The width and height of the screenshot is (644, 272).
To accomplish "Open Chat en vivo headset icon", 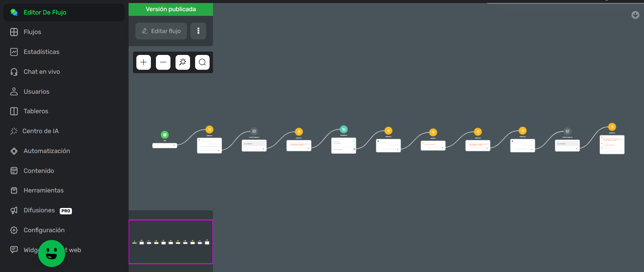I will pyautogui.click(x=14, y=72).
